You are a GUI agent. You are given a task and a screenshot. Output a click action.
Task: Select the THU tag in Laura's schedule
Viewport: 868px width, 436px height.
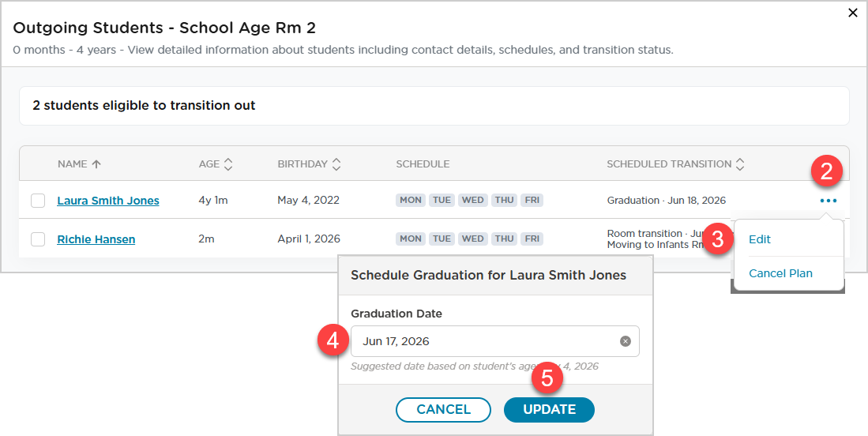[505, 201]
